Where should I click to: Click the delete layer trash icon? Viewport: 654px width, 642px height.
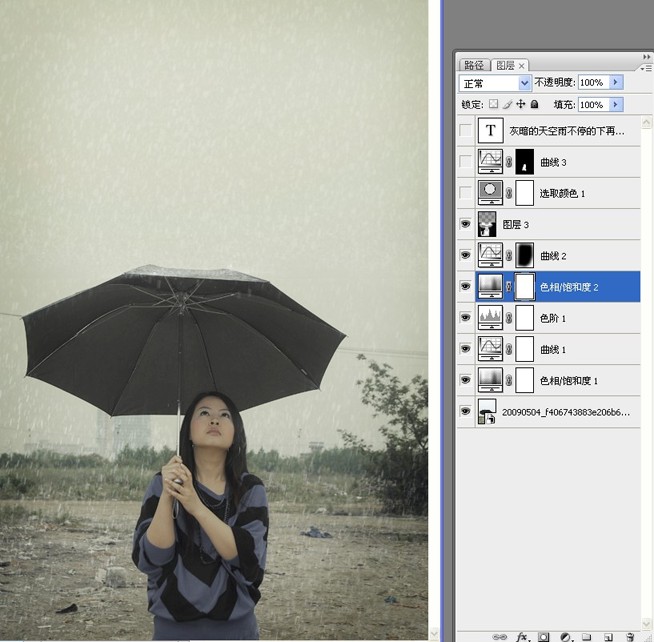pyautogui.click(x=630, y=637)
